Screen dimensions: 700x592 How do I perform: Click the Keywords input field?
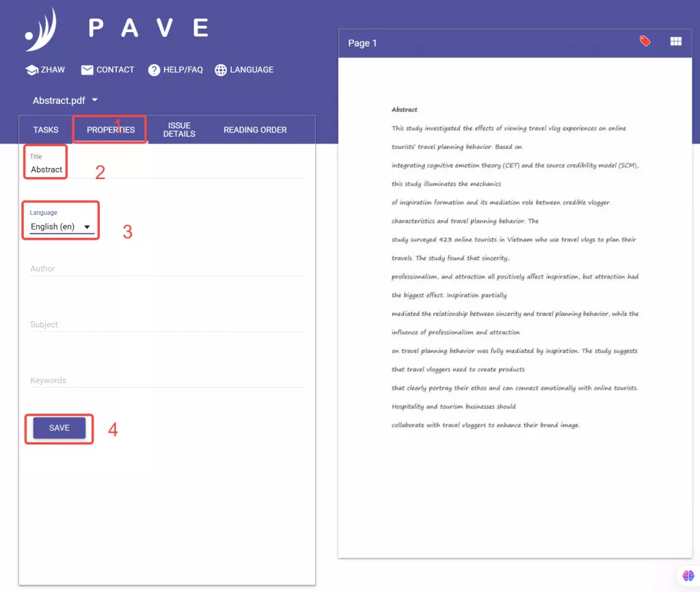167,380
